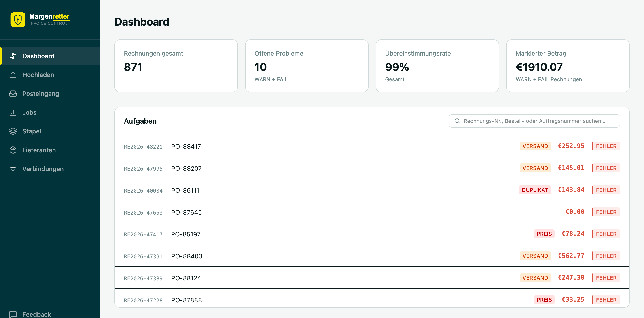Click amount €562.77
Viewport: 644px width, 318px height.
(x=571, y=256)
